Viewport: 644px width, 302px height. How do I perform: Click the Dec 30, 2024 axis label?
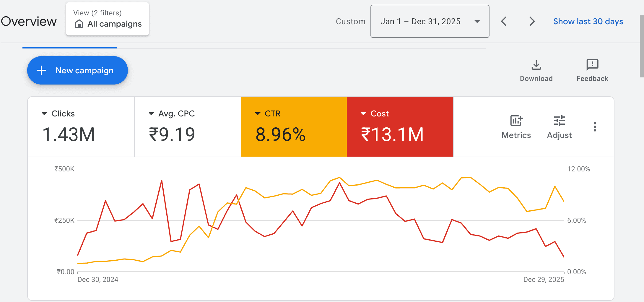[x=98, y=280]
